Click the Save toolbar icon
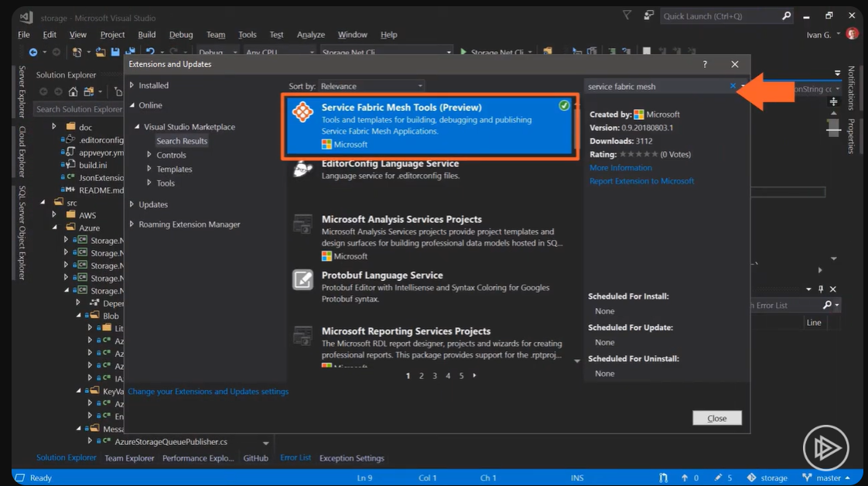The height and width of the screenshot is (486, 868). pyautogui.click(x=115, y=52)
